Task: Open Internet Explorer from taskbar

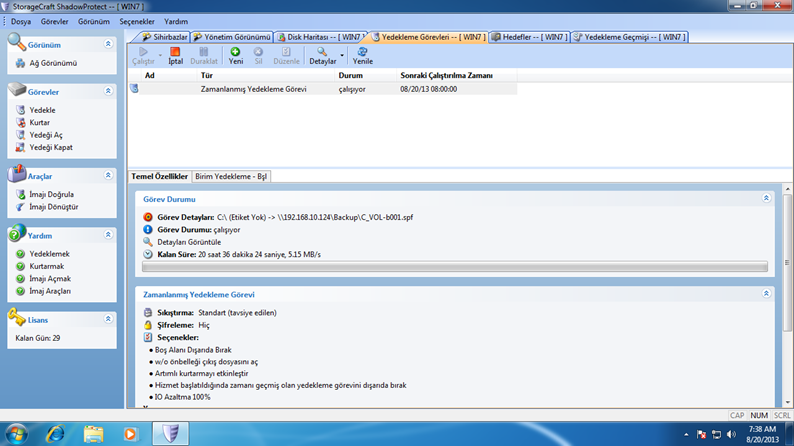Action: pyautogui.click(x=56, y=434)
